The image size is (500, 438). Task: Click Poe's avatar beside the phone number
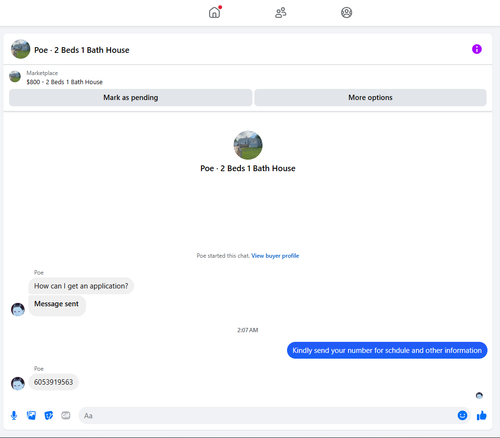18,383
